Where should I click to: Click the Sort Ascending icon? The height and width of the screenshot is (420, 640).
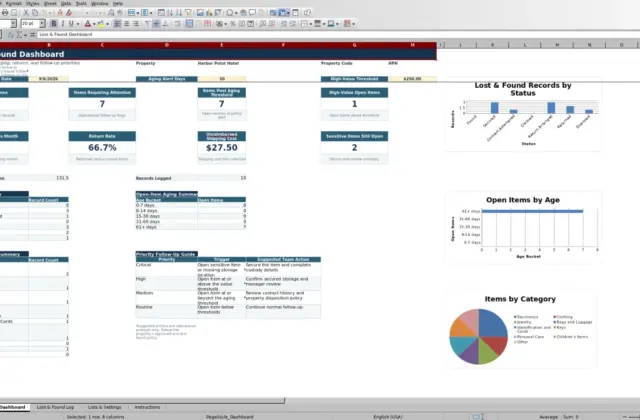tap(170, 13)
